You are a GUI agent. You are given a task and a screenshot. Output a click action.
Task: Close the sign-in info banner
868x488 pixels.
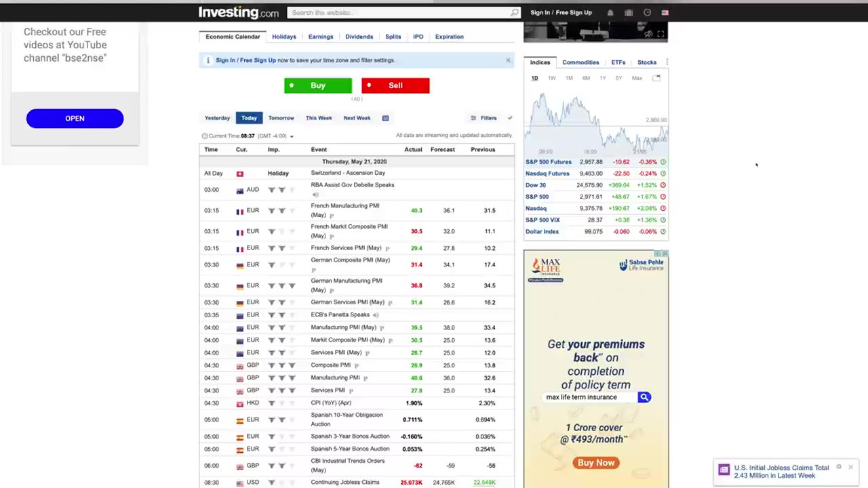508,60
